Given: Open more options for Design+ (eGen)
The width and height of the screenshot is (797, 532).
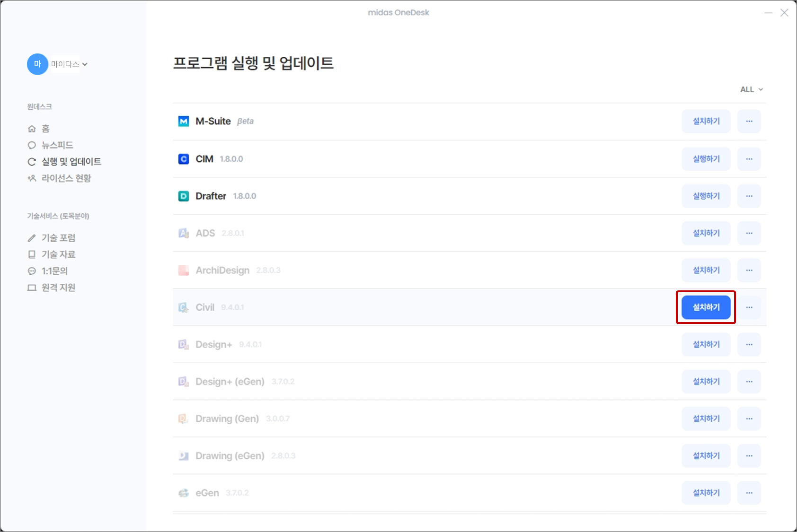Looking at the screenshot, I should click(x=749, y=382).
